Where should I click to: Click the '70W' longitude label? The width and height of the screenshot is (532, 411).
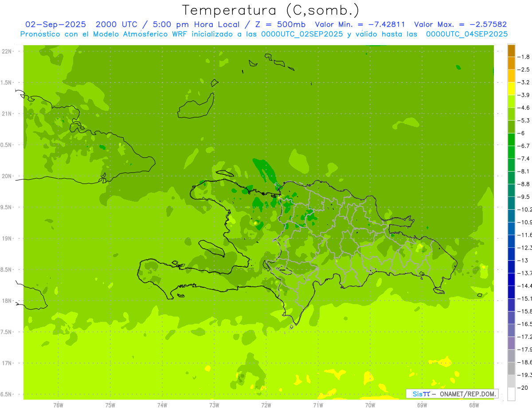(x=370, y=405)
